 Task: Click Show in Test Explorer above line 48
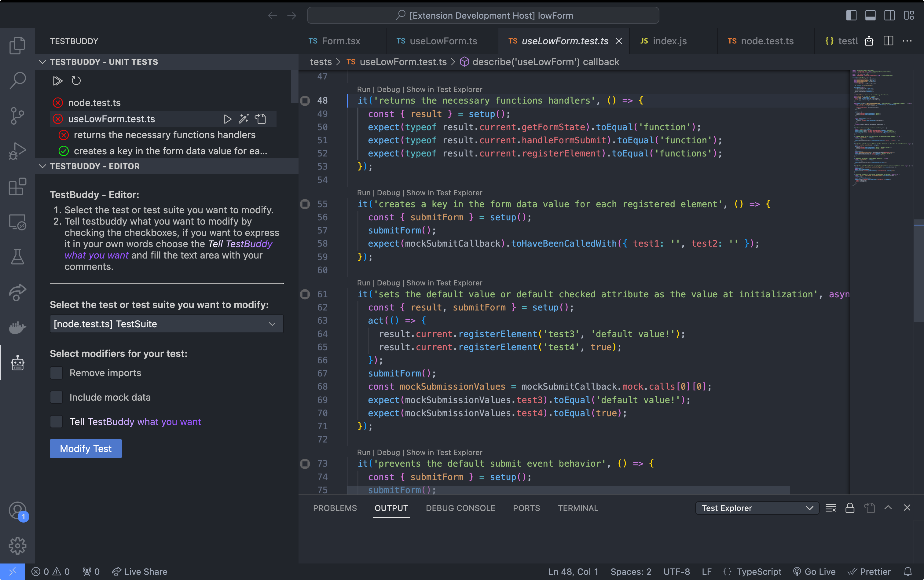(x=444, y=89)
